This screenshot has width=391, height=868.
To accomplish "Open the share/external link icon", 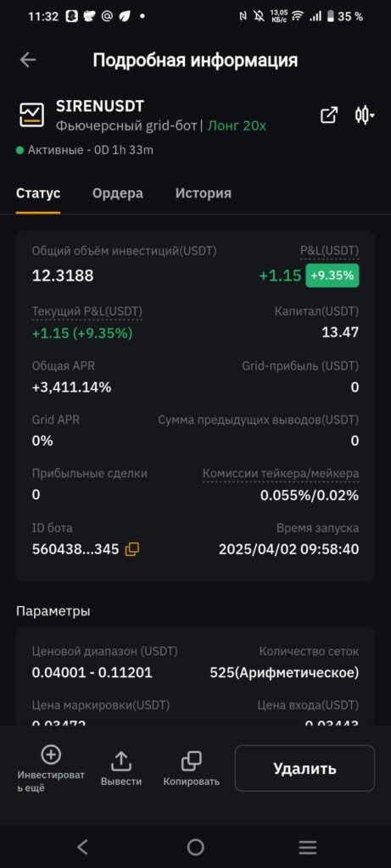I will (328, 115).
